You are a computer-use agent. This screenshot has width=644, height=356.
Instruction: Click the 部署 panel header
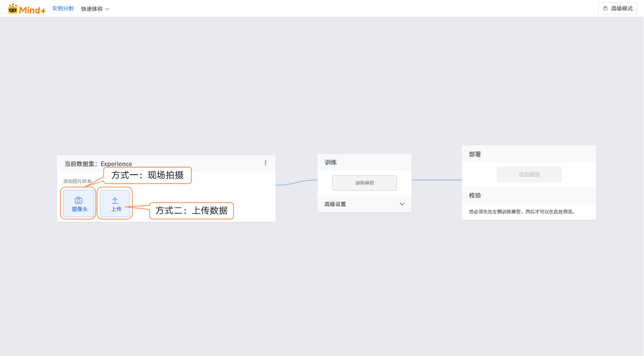pos(475,155)
